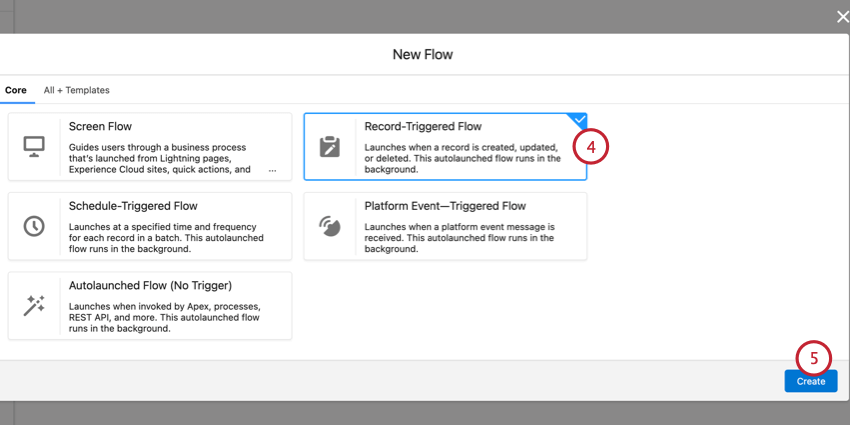Pick the Autolaunched Flow (No Trigger) title
Viewport: 850px width, 425px height.
pyautogui.click(x=150, y=285)
